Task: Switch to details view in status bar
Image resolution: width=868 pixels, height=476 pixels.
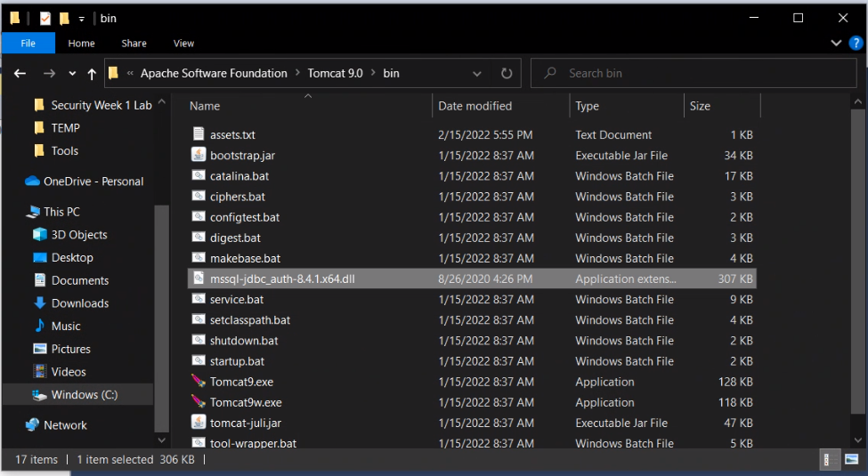Action: 830,460
